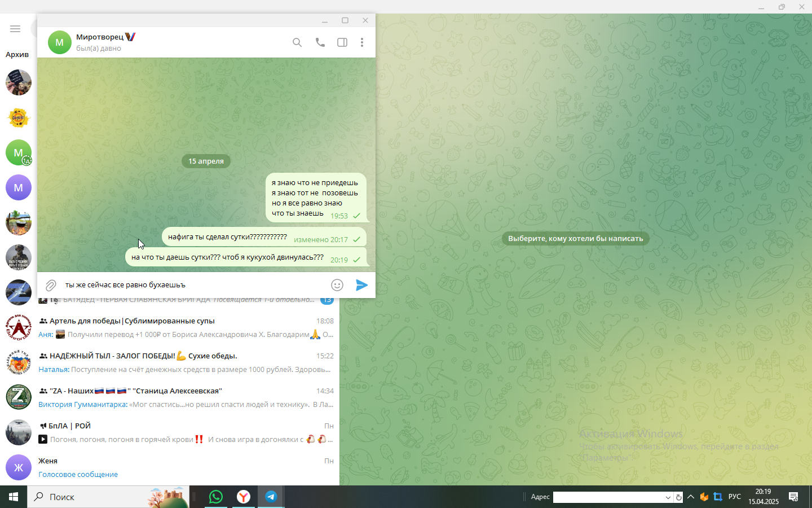The height and width of the screenshot is (508, 812).
Task: Open the chat with the Z emblem avatar
Action: coord(19,397)
